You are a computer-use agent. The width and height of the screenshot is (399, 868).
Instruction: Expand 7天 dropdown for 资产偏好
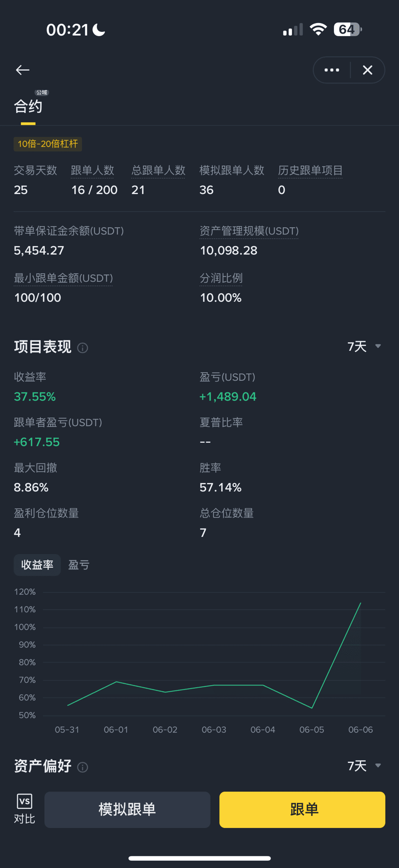364,766
